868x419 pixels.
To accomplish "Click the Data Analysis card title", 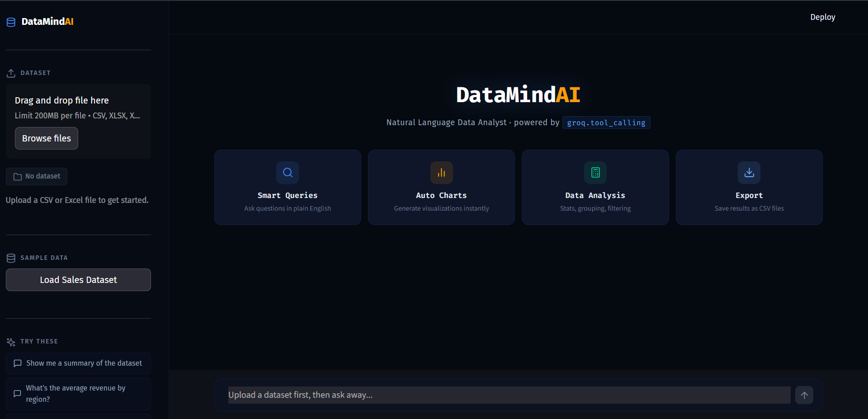I will tap(595, 196).
